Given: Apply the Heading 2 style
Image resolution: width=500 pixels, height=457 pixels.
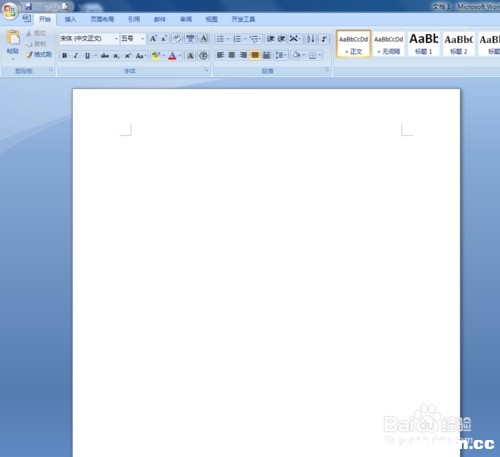Looking at the screenshot, I should [459, 43].
